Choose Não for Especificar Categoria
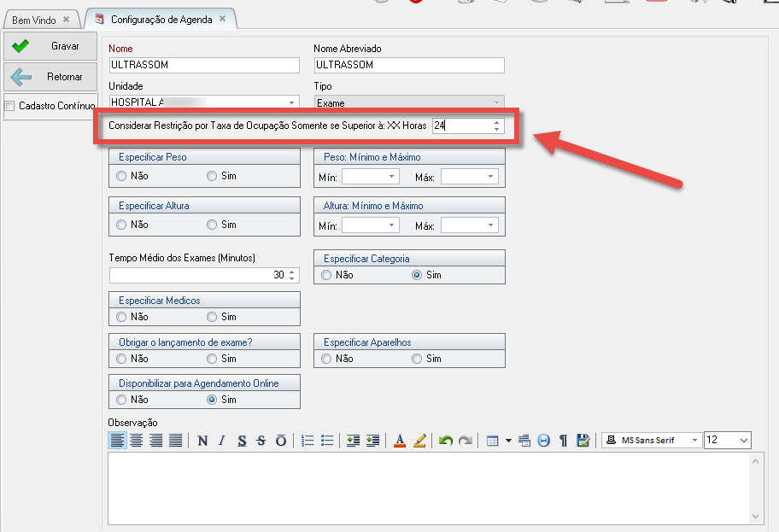The width and height of the screenshot is (779, 532). [327, 276]
